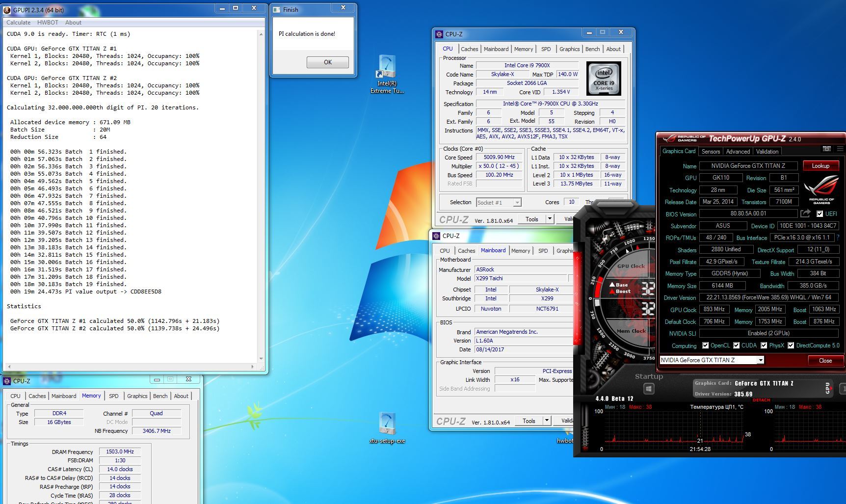Open the Caches tab in the top CPU-Z window
The height and width of the screenshot is (504, 846).
[469, 49]
